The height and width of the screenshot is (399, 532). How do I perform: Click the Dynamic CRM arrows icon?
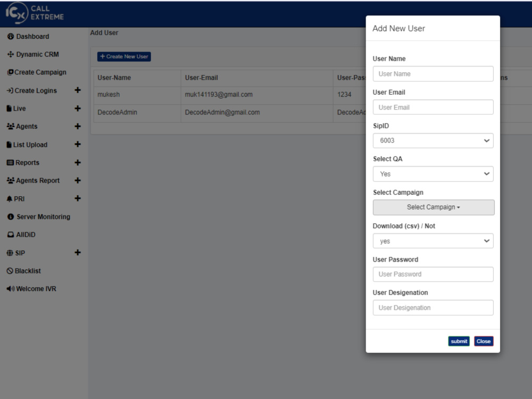[11, 54]
